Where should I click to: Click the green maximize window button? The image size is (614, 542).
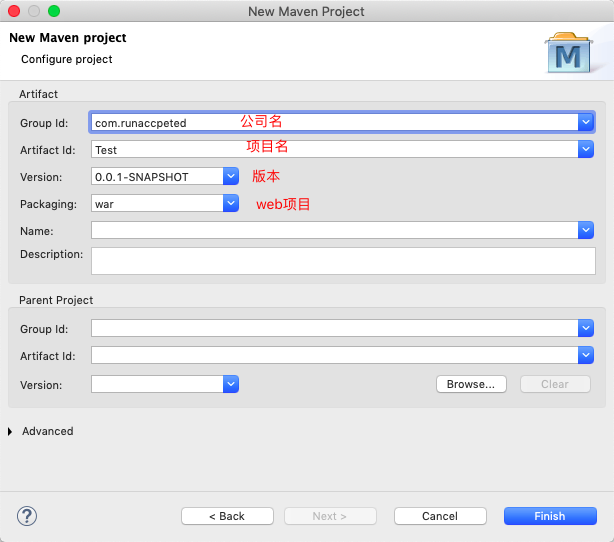54,11
